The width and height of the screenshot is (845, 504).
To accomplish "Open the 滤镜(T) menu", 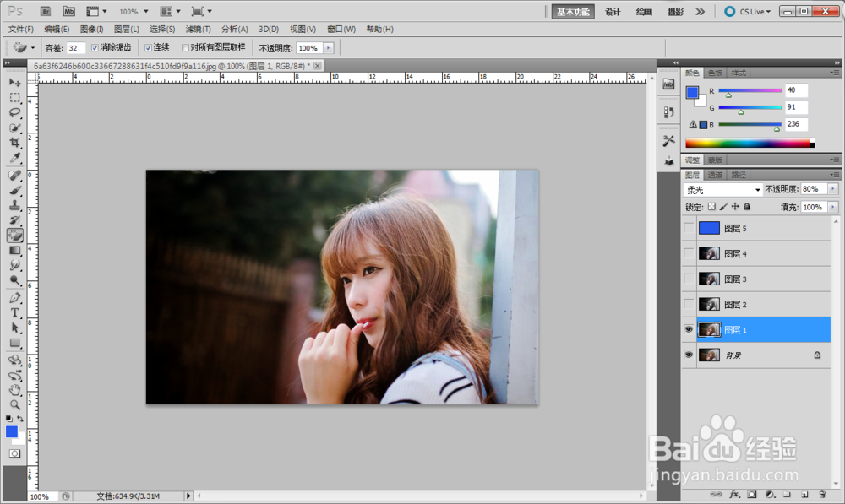I will tap(199, 29).
